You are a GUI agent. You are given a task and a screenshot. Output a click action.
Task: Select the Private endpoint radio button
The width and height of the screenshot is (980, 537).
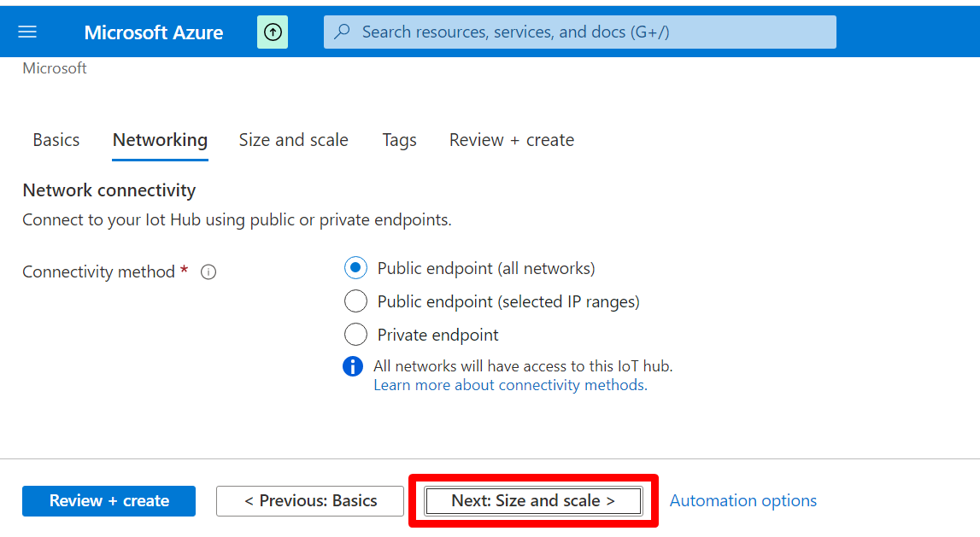[x=355, y=335]
